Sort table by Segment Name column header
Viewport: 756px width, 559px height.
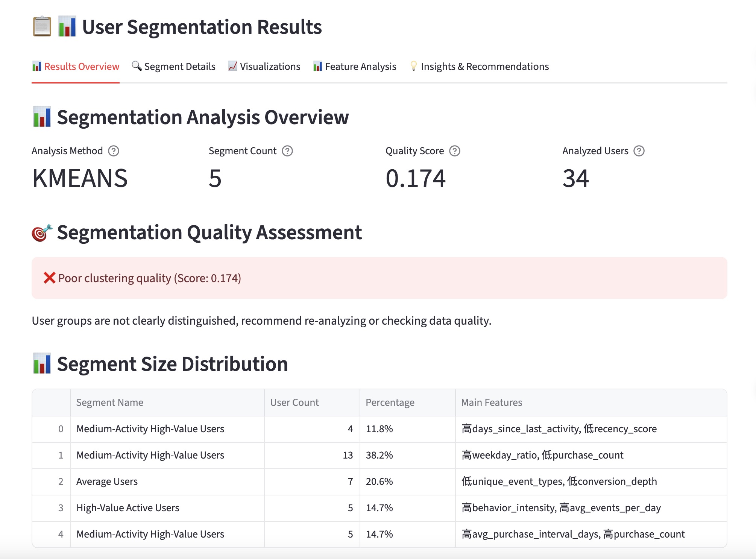tap(109, 403)
